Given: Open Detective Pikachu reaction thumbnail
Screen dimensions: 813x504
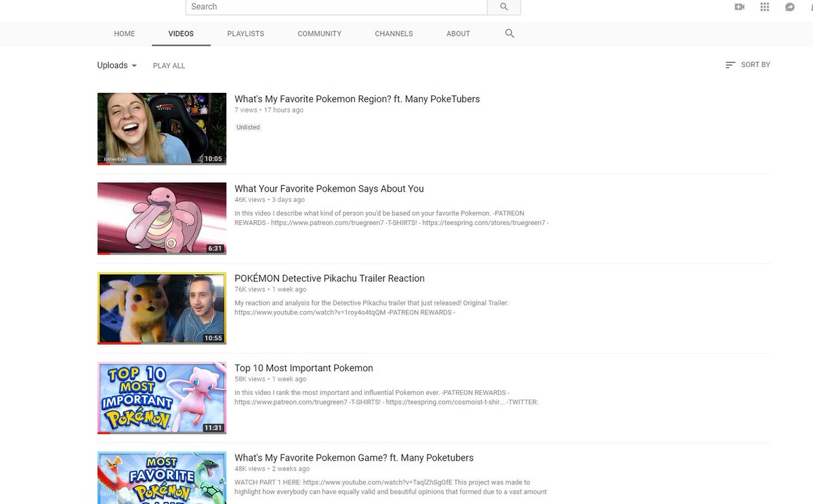Looking at the screenshot, I should (x=162, y=308).
